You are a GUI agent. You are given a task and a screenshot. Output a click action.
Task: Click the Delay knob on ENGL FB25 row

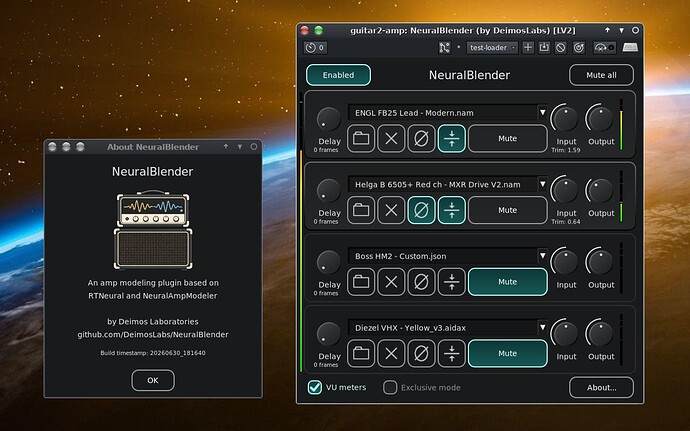[329, 119]
